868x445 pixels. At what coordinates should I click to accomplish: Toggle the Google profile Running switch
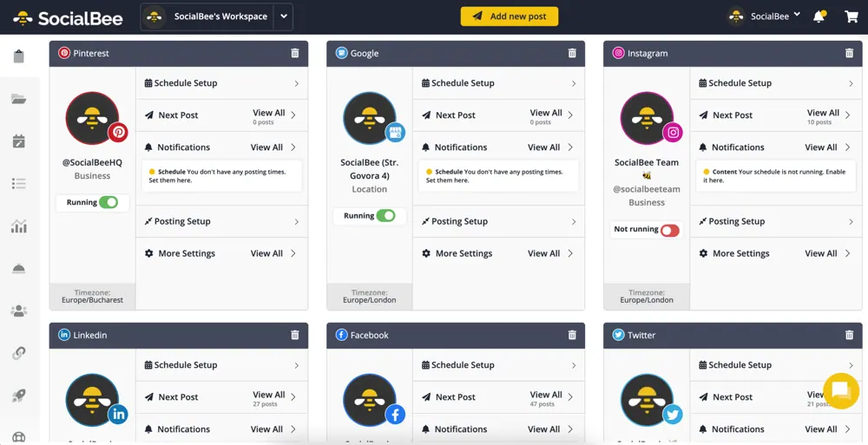click(386, 216)
